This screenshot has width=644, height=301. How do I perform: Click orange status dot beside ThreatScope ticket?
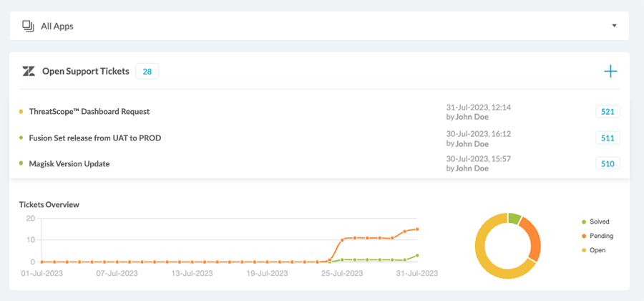[21, 112]
